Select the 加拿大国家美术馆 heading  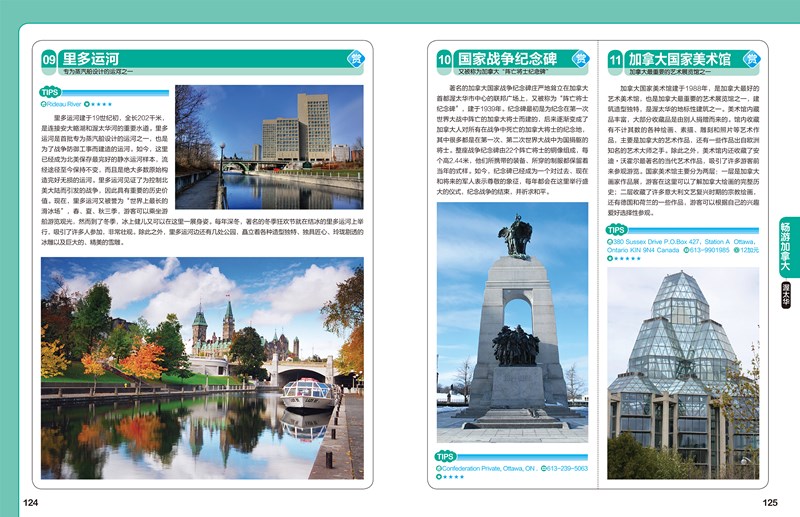[679, 59]
